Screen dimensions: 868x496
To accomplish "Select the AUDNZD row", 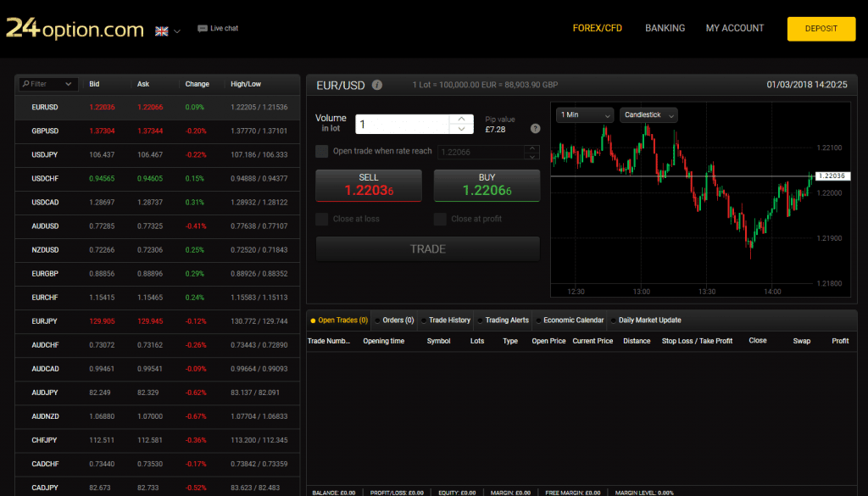I will [x=157, y=417].
